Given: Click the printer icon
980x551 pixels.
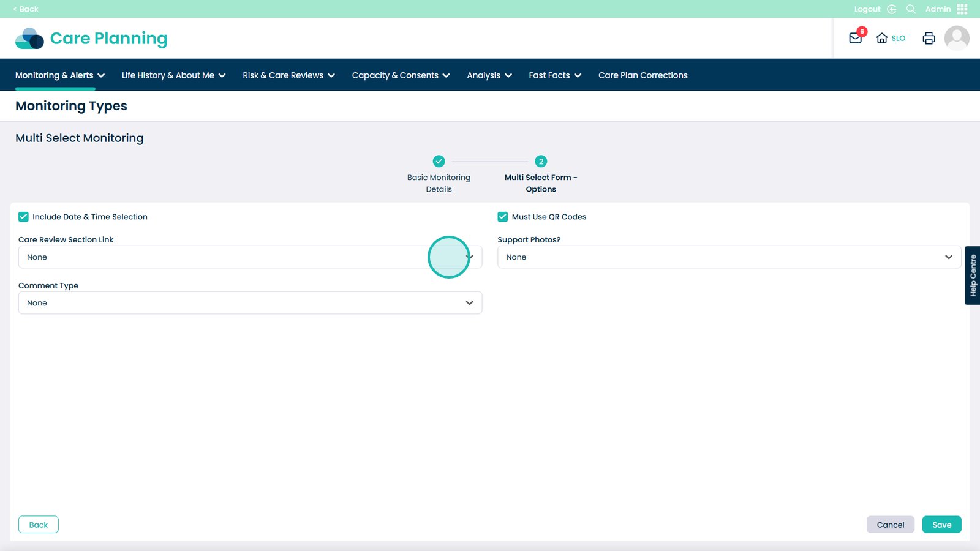Looking at the screenshot, I should (929, 38).
